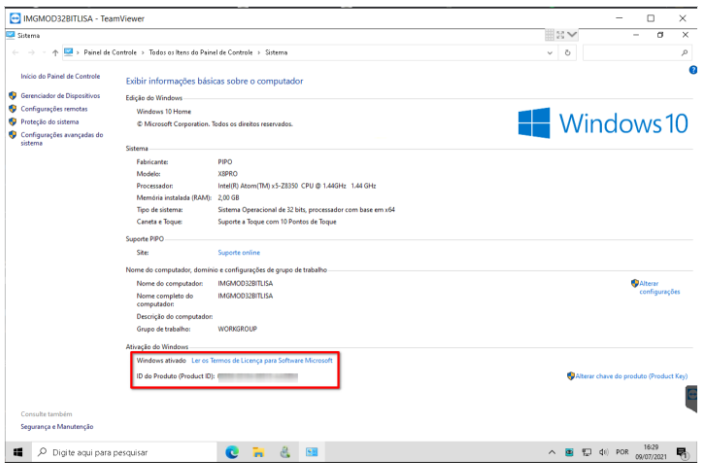
Task: Open 'Segurança e Manutenção' link
Action: 57,427
